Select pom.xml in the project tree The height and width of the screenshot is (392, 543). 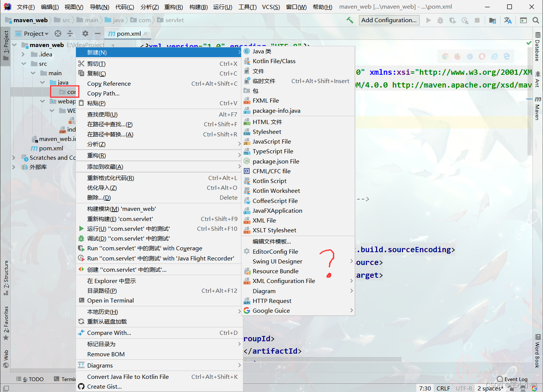51,148
